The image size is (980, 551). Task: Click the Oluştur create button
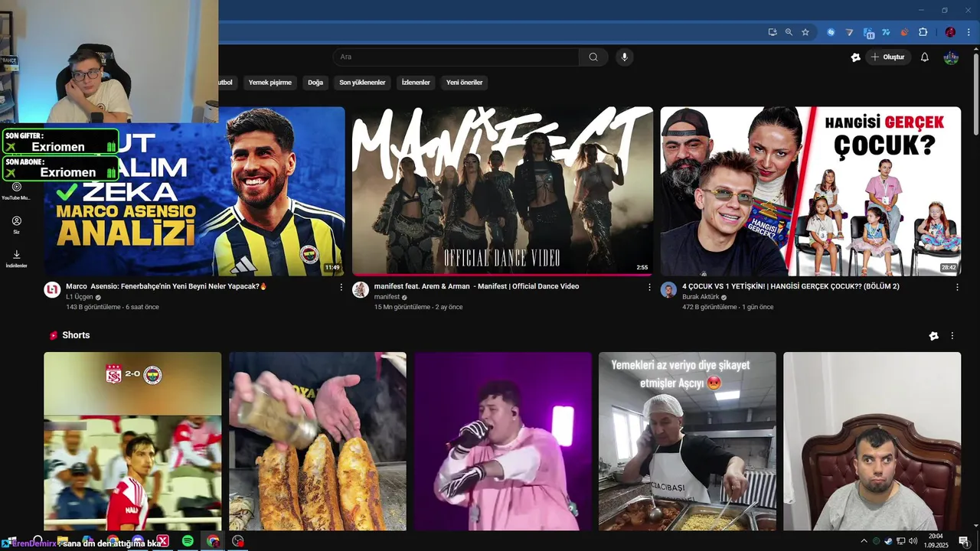click(x=888, y=57)
